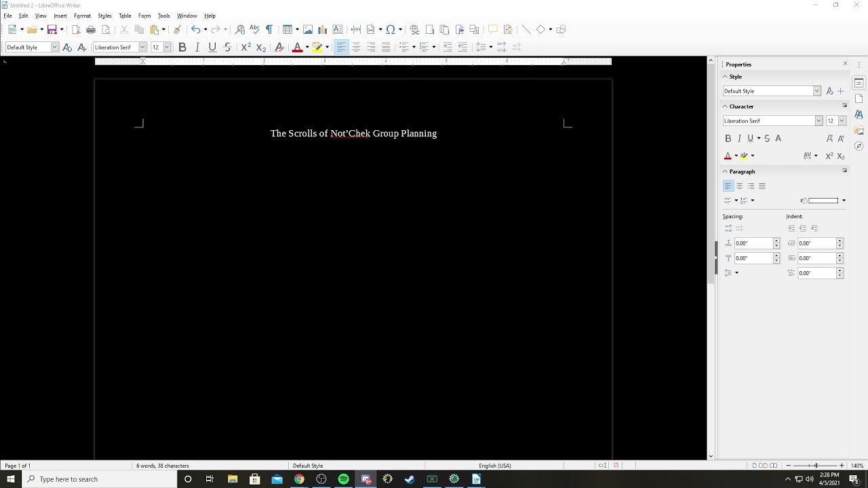Toggle Justified alignment in formatting toolbar
This screenshot has width=868, height=488.
(386, 47)
